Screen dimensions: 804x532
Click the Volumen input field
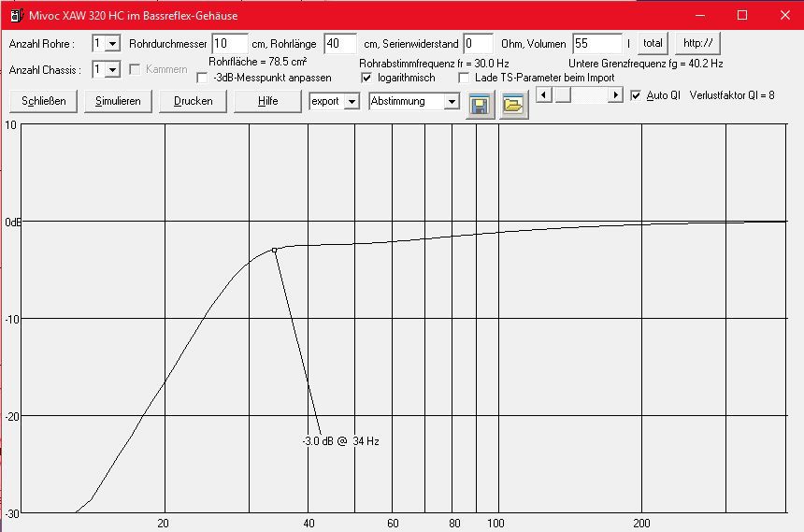(x=597, y=44)
